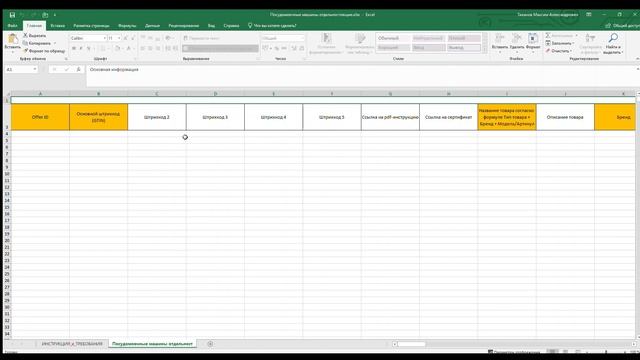
Task: Apply the Плохой cell style
Action: (464, 38)
